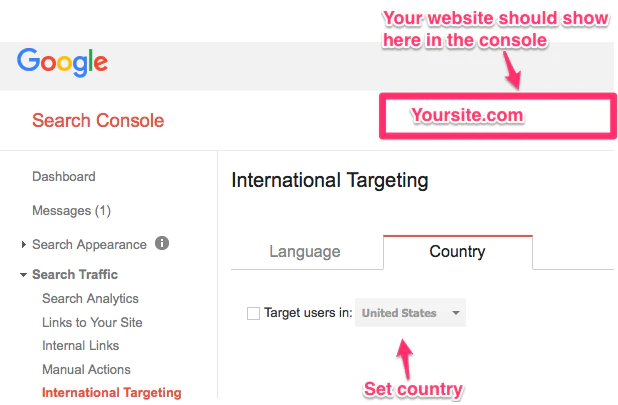This screenshot has width=618, height=405.
Task: Click the Search Appearance label
Action: coord(89,245)
